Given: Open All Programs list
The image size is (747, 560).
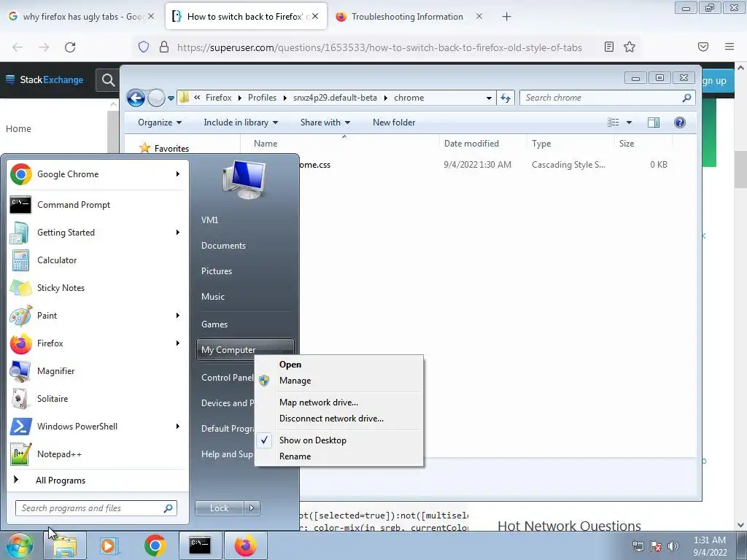Looking at the screenshot, I should 61,481.
